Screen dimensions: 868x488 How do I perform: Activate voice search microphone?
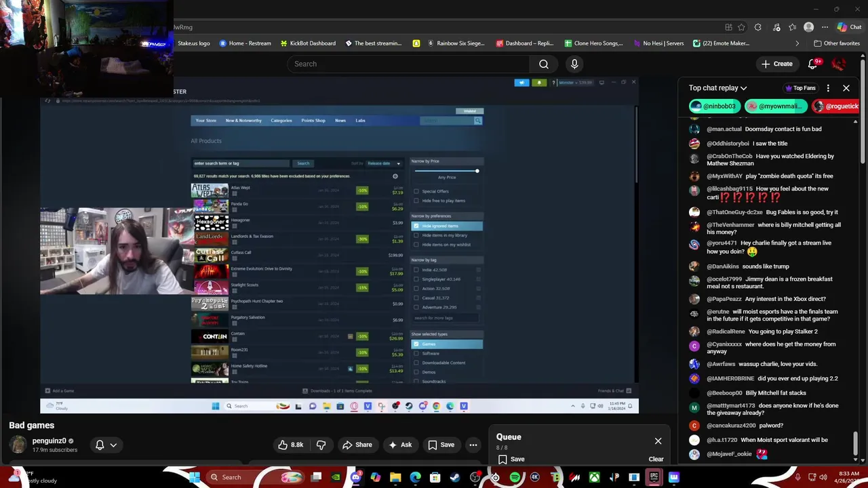[574, 64]
